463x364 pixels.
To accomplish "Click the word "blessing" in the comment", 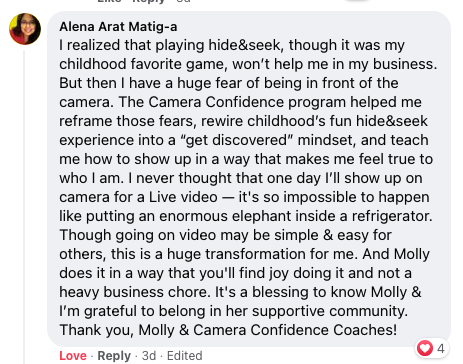I will (x=280, y=292).
